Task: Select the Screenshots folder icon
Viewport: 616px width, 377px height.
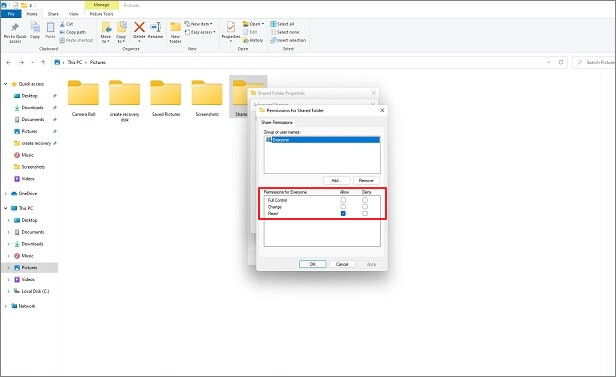Action: (x=207, y=93)
